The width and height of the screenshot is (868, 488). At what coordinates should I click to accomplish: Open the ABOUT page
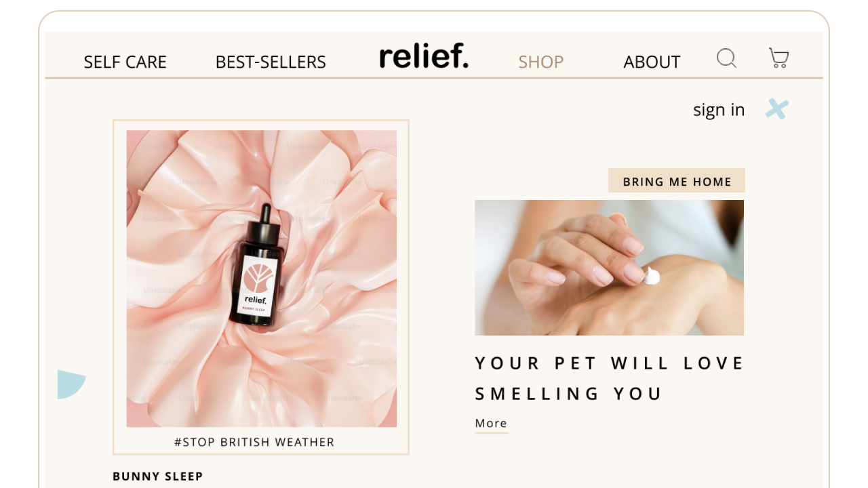coord(652,62)
